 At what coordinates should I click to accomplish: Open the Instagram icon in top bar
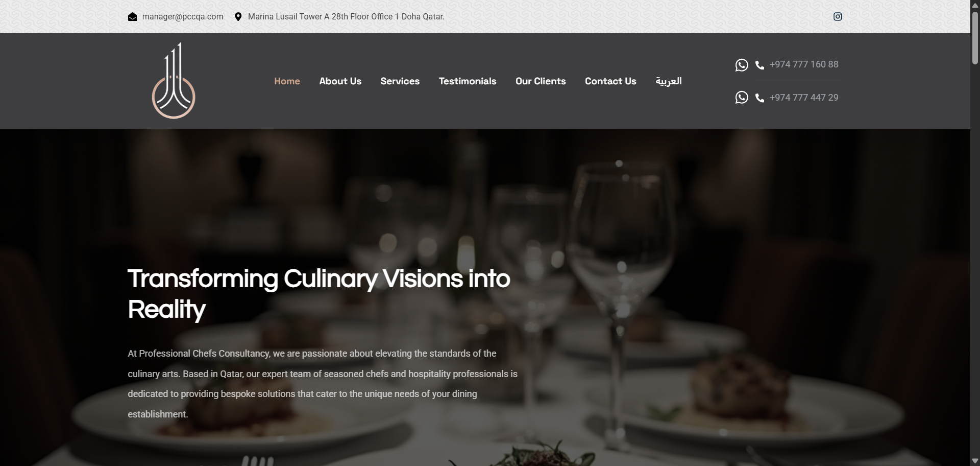[838, 16]
